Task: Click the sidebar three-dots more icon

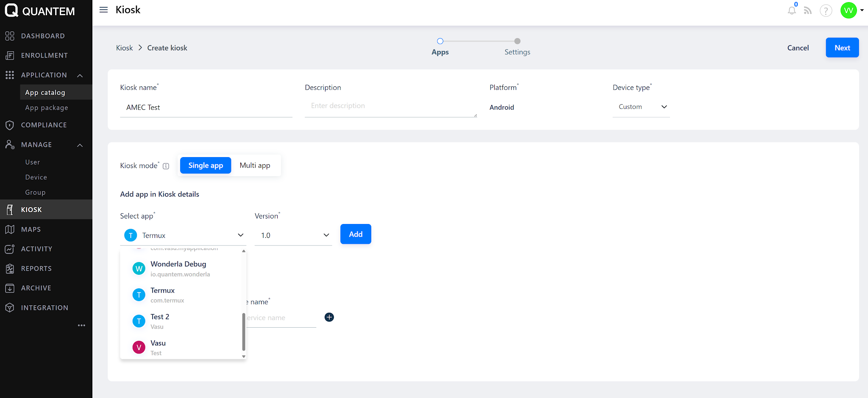Action: [x=81, y=325]
